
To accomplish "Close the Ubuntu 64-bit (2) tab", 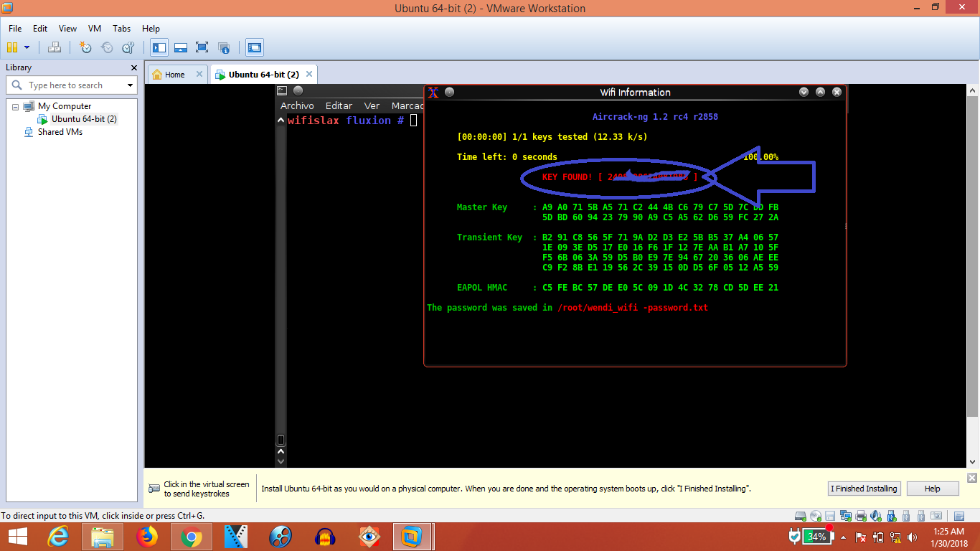I will click(309, 74).
